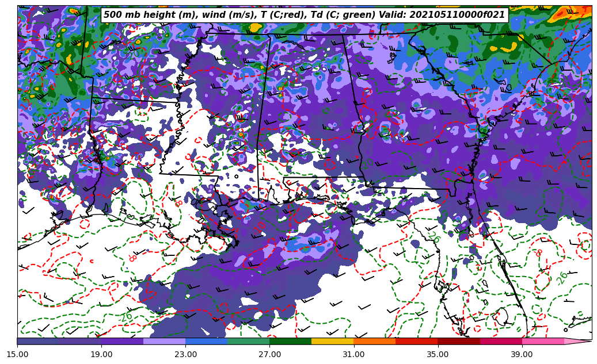Click the crimson-magenta colorbar segment
597x364 pixels.
pos(500,341)
